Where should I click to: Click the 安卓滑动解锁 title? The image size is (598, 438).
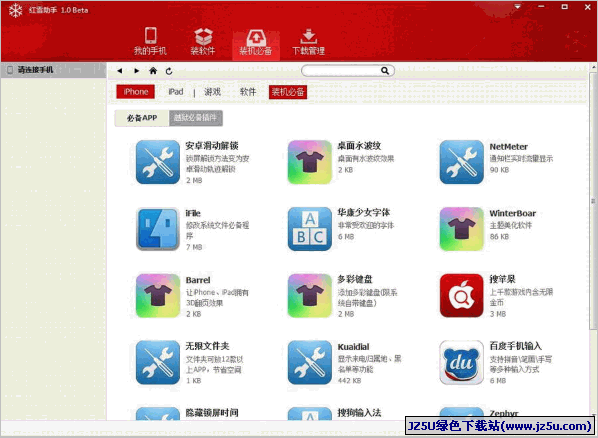pos(212,146)
